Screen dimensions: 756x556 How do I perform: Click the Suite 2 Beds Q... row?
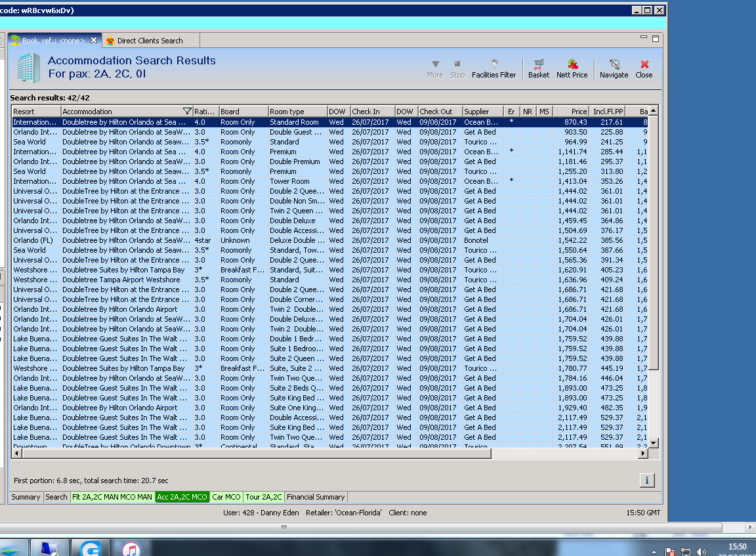[x=330, y=388]
